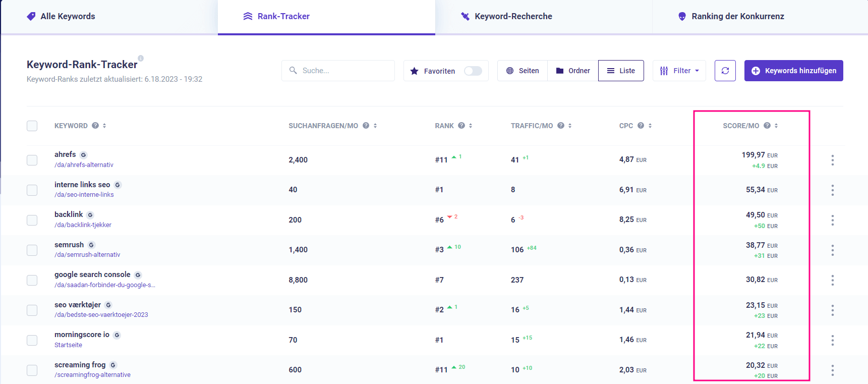The height and width of the screenshot is (384, 868).
Task: Open three-dot menu for google search console
Action: coord(832,280)
